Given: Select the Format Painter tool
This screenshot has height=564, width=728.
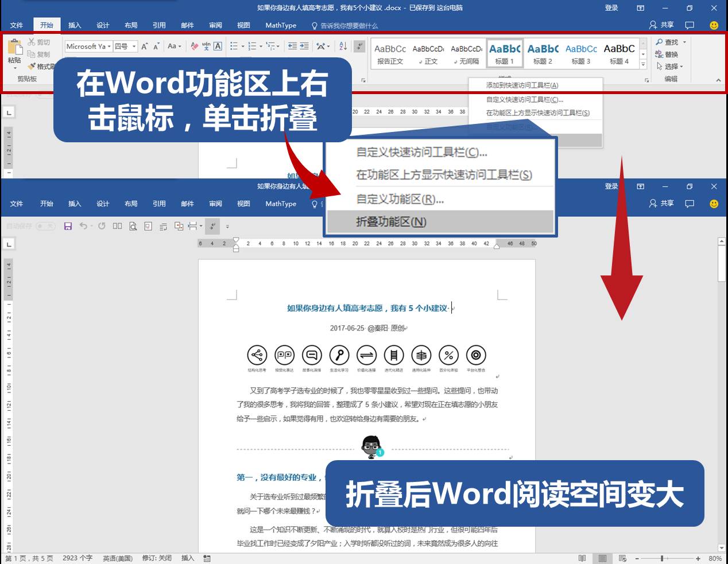Looking at the screenshot, I should pyautogui.click(x=33, y=66).
